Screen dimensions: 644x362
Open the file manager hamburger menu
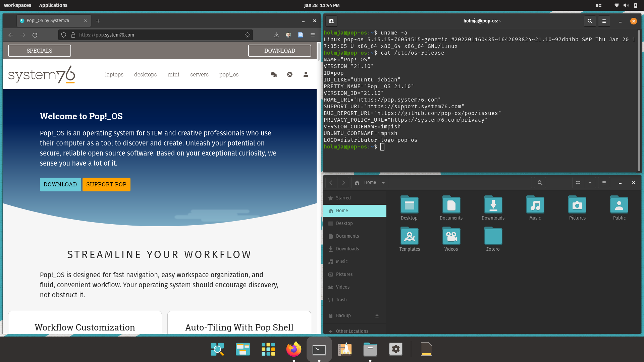(x=604, y=183)
